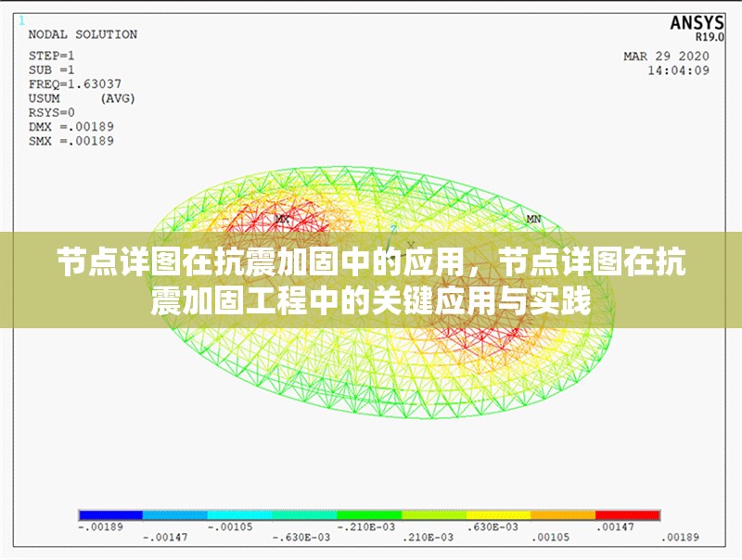Click the 14:04:09 timestamp

(678, 70)
